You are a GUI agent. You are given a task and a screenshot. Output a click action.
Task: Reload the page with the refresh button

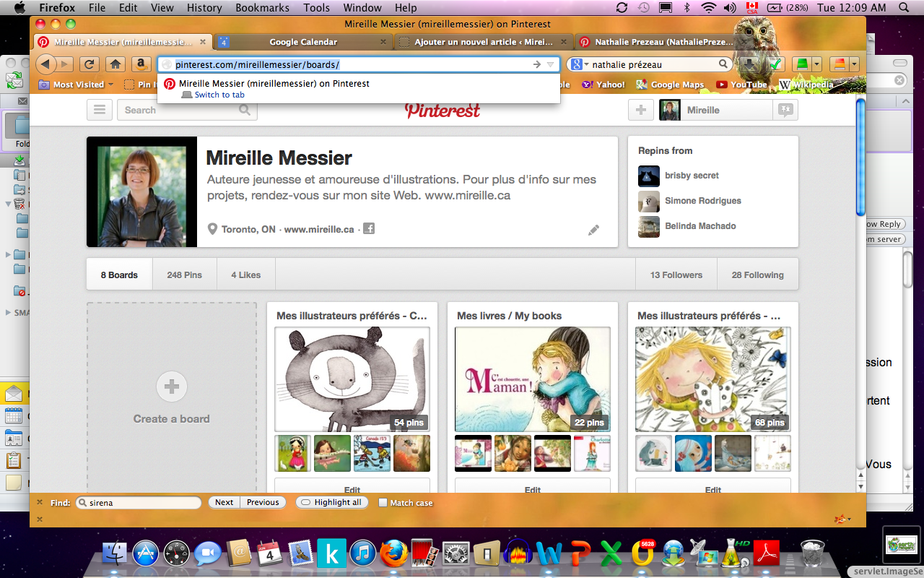click(90, 64)
